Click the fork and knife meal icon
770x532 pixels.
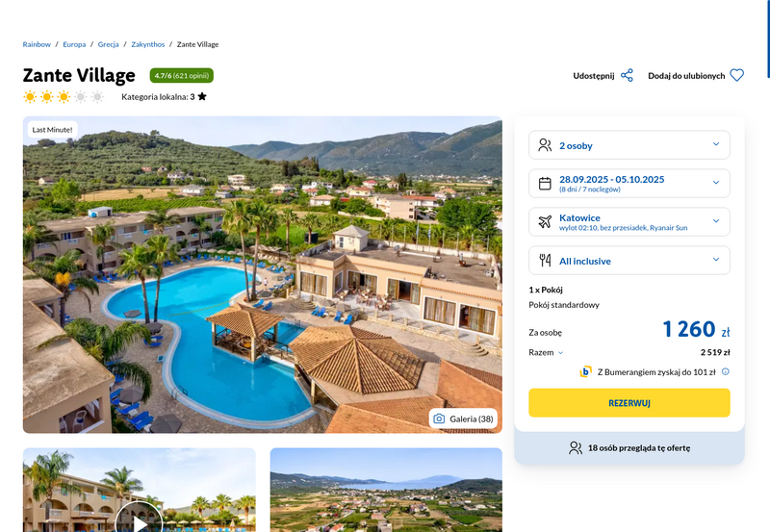coord(545,260)
